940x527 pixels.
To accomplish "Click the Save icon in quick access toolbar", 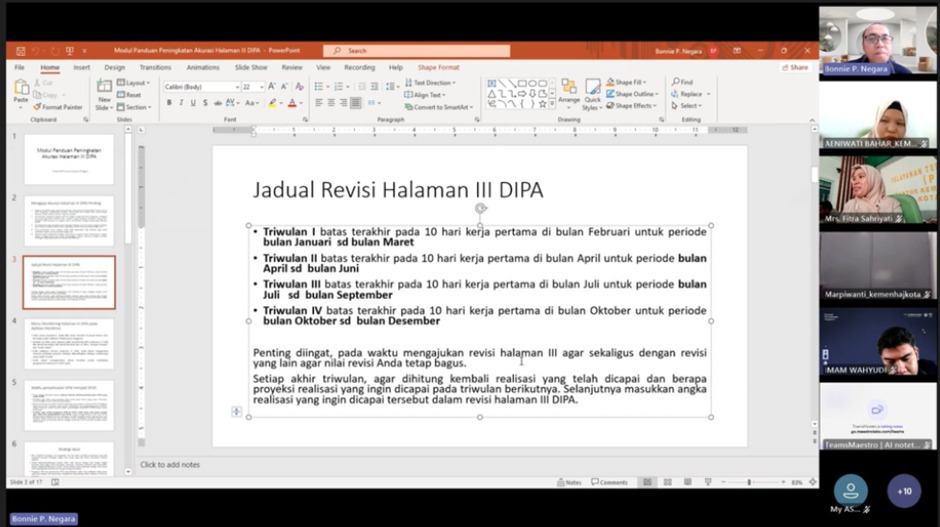I will (21, 51).
